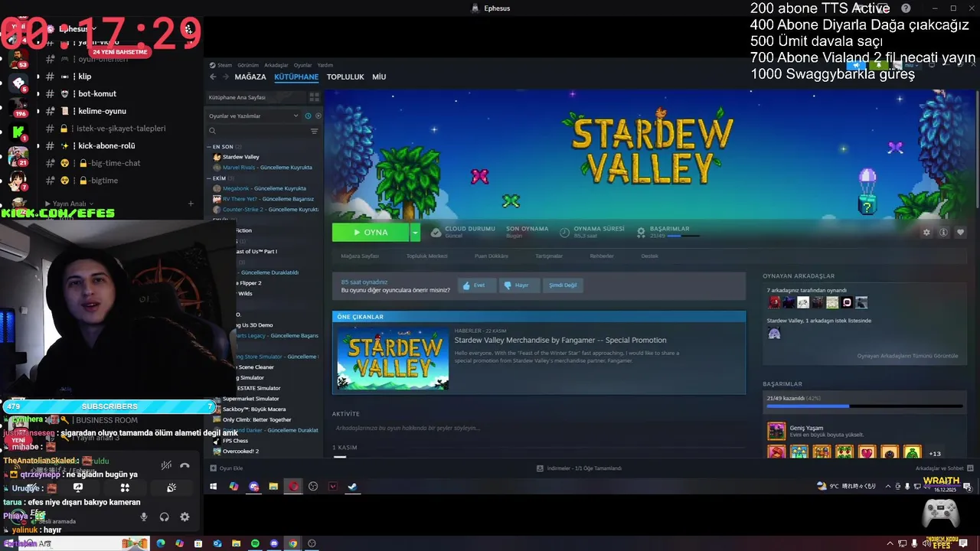Screen dimensions: 980x551
Task: Open the Steam menu
Action: [222, 65]
